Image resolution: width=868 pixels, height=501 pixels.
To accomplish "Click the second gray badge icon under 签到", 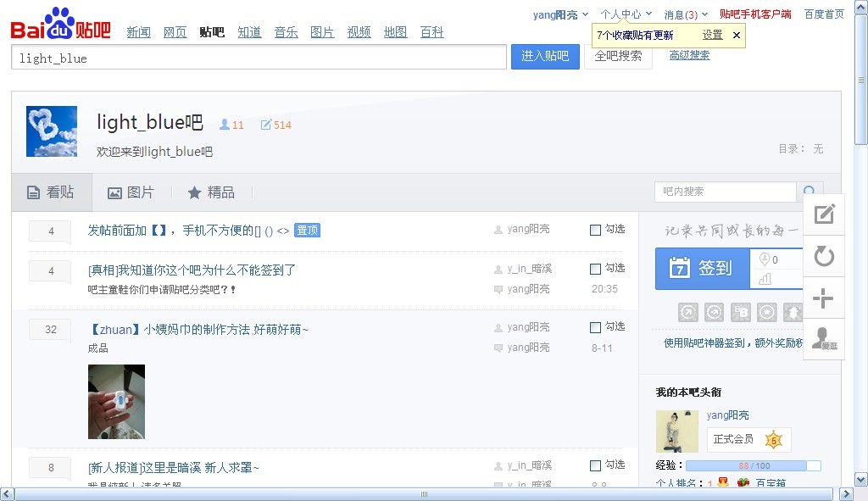I will [714, 312].
